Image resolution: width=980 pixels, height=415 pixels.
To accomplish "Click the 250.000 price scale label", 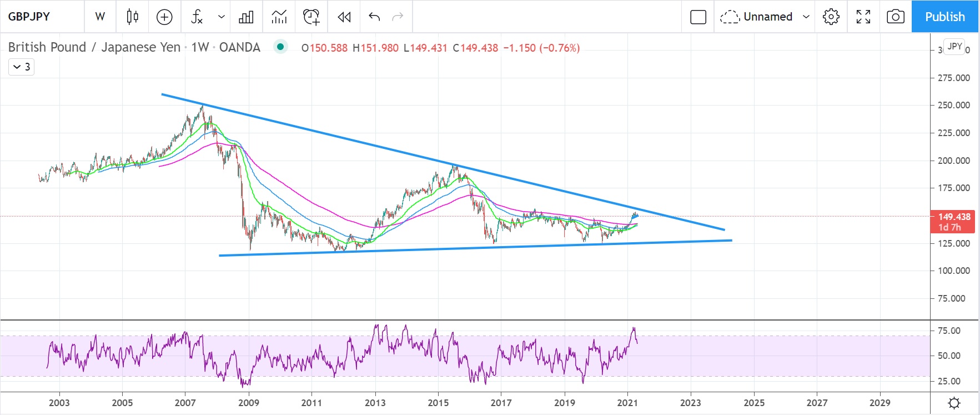I will (x=953, y=105).
